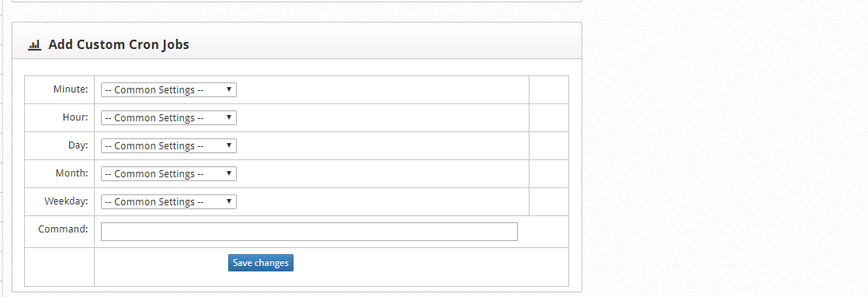Focus the Command text input field
This screenshot has width=868, height=297.
(309, 232)
